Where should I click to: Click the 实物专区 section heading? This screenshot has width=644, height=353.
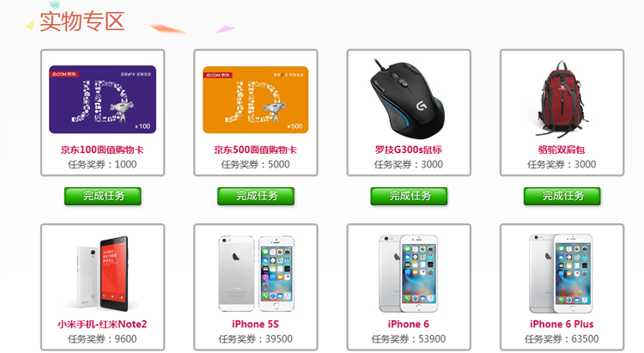pyautogui.click(x=82, y=21)
